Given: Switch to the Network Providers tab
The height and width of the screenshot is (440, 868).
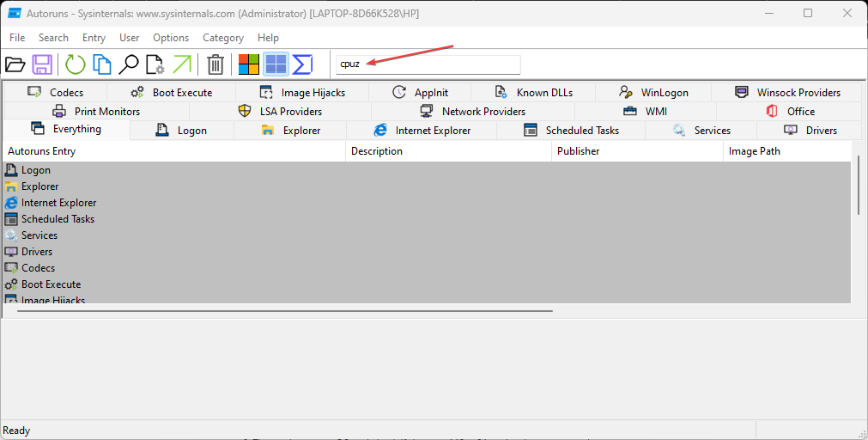Looking at the screenshot, I should click(x=473, y=112).
